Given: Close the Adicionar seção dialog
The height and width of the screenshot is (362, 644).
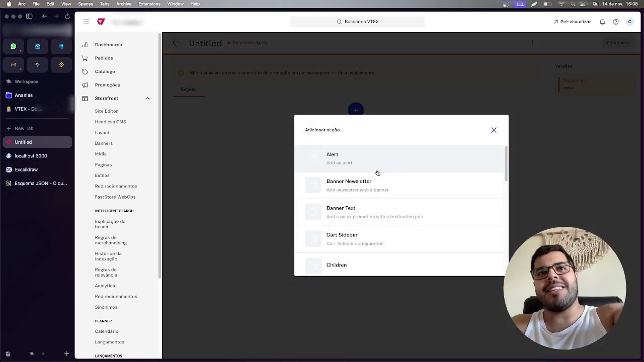Looking at the screenshot, I should [x=494, y=130].
